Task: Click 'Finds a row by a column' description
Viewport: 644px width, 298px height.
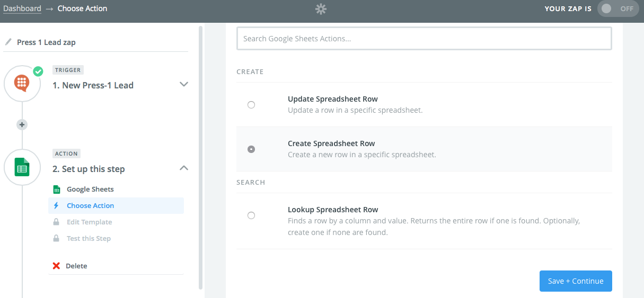Action: click(434, 226)
